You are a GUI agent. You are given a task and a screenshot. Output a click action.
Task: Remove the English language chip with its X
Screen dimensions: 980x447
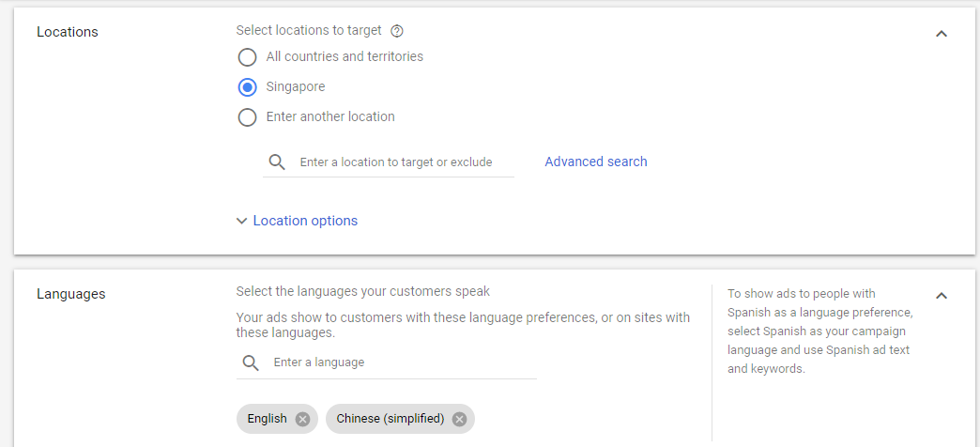click(302, 419)
